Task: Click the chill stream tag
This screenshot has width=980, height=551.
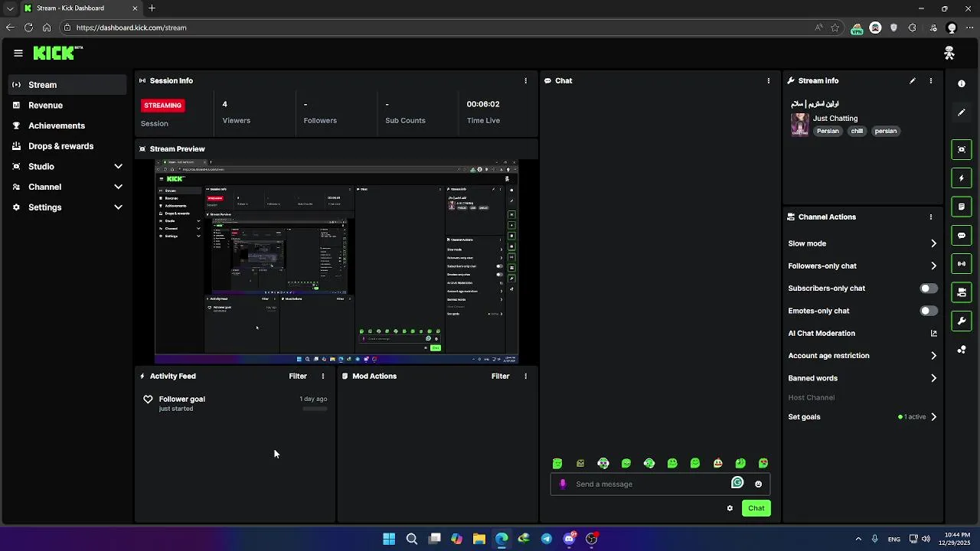Action: pyautogui.click(x=857, y=131)
